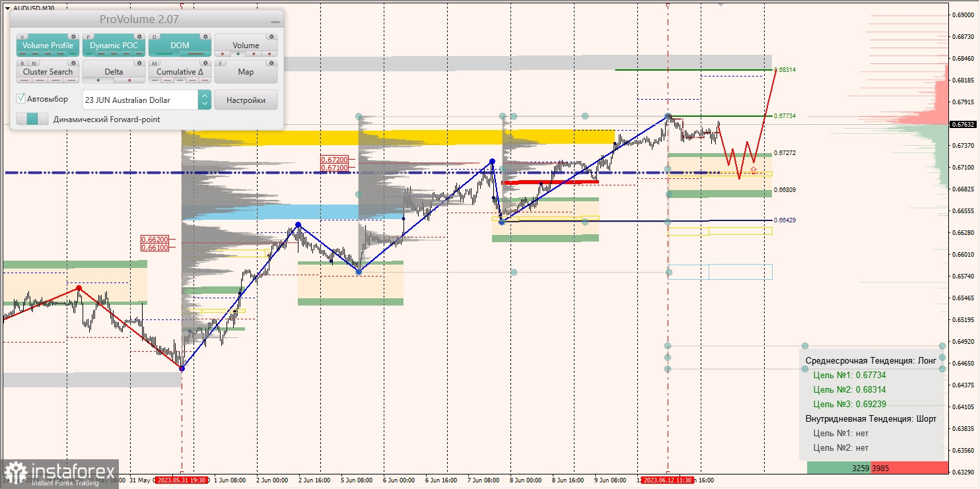Open the Volume button's settings gear
This screenshot has width=980, height=489.
click(272, 37)
